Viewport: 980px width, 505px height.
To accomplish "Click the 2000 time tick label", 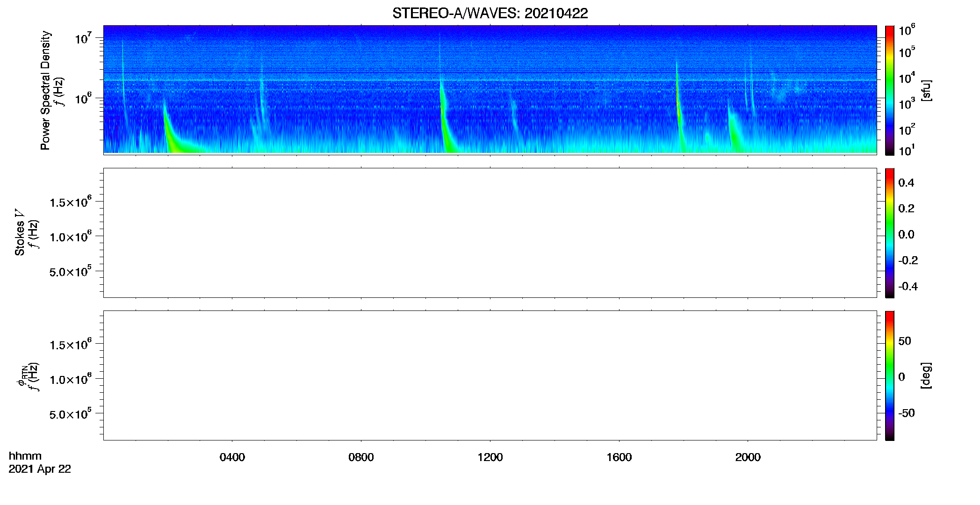I will point(748,457).
